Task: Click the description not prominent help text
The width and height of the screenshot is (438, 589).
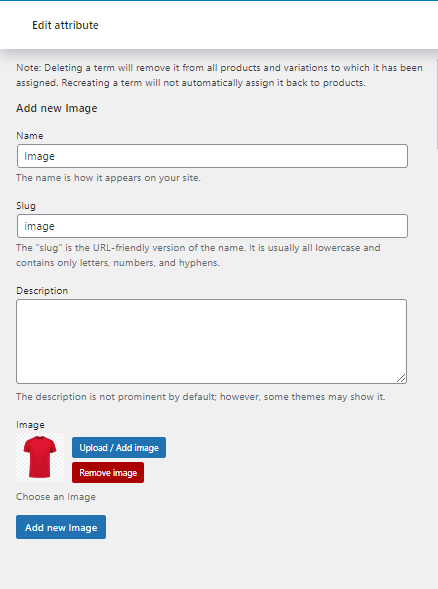Action: tap(201, 397)
